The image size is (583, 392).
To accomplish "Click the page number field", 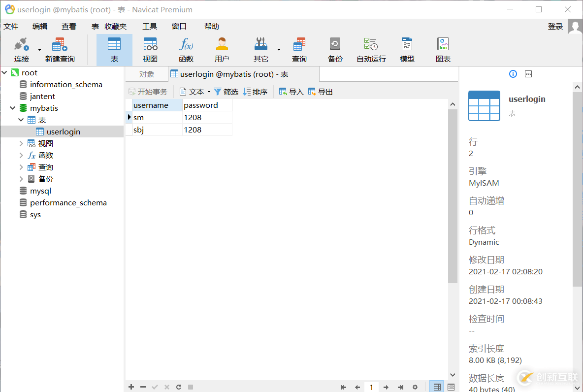I will coord(371,387).
